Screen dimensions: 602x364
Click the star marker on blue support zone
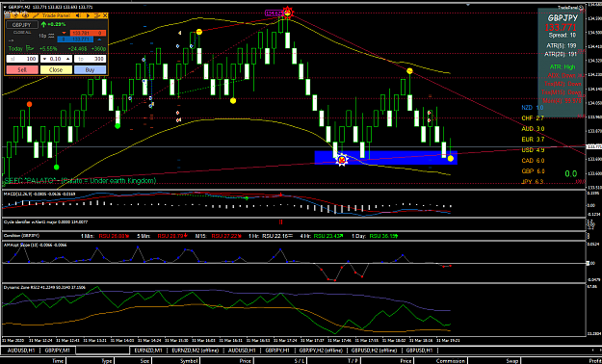click(x=341, y=160)
